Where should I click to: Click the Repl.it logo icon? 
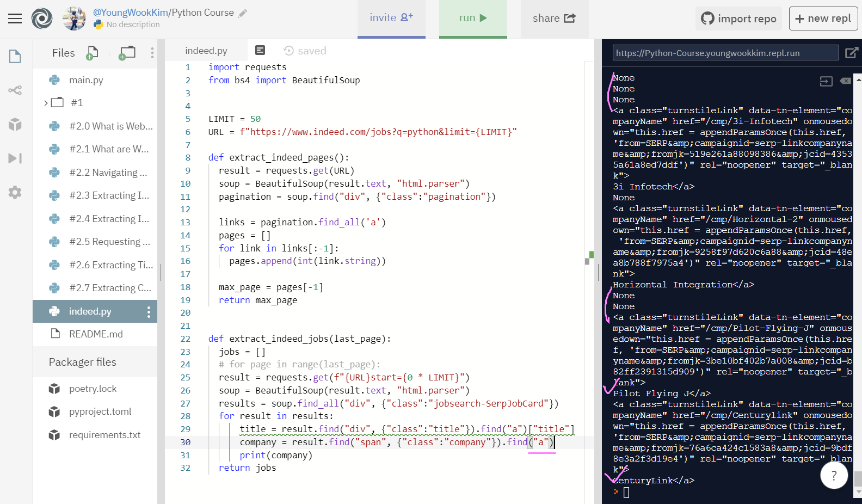pos(42,19)
